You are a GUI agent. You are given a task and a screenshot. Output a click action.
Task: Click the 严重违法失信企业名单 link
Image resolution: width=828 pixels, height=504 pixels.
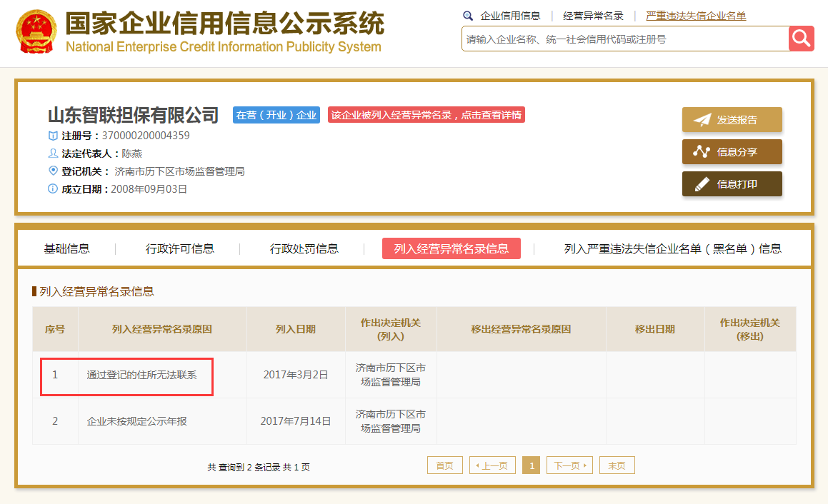pyautogui.click(x=696, y=16)
